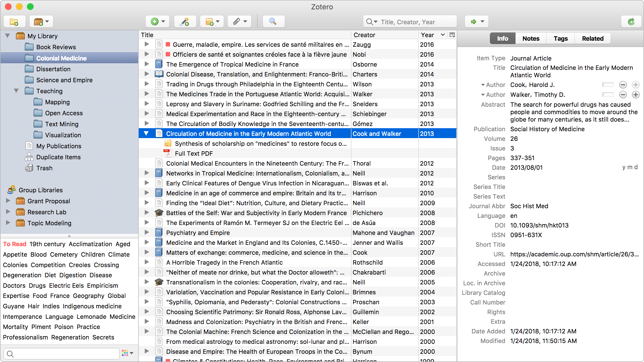The image size is (644, 362).
Task: Click the Full Text PDF attachment
Action: tap(193, 153)
